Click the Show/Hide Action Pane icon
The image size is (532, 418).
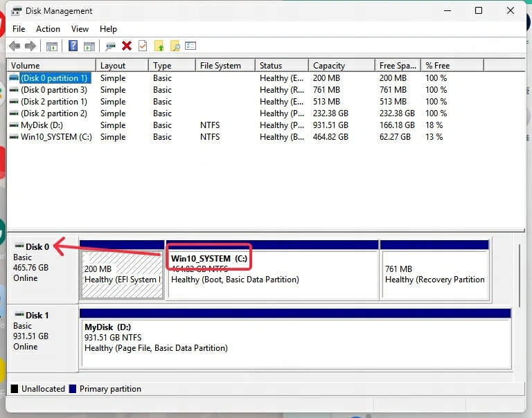pos(89,46)
